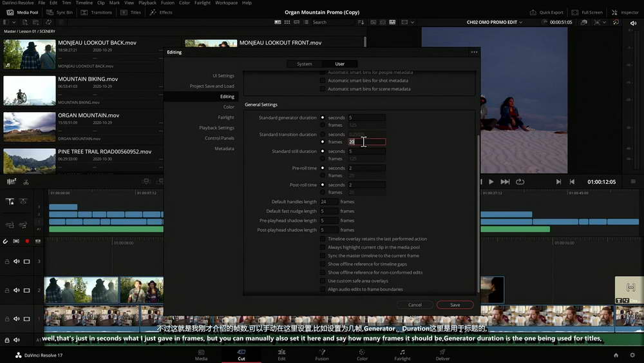Enable show offline reference for timeline gaps
Viewport: 644px width, 363px height.
(x=323, y=264)
